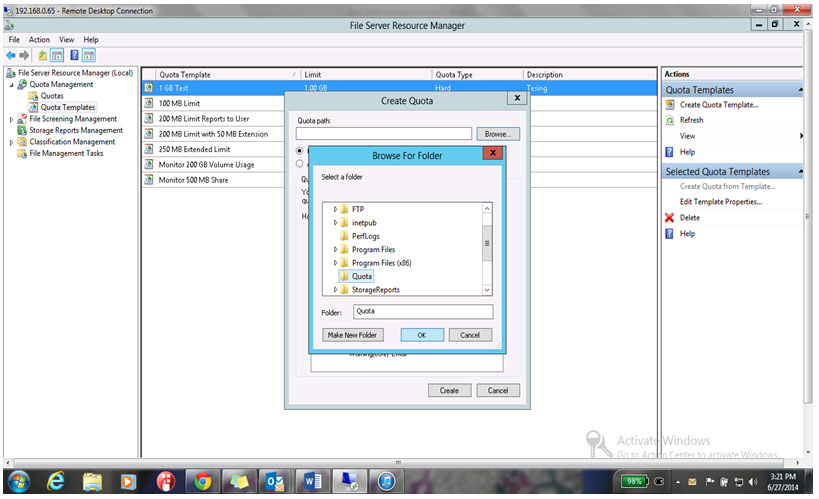Click the Folder name input field
The width and height of the screenshot is (819, 499).
[x=423, y=311]
